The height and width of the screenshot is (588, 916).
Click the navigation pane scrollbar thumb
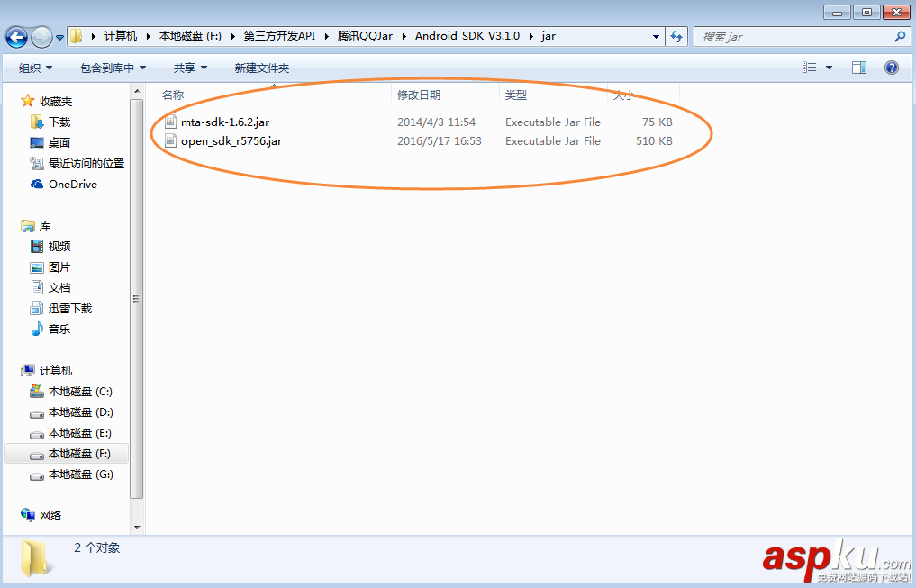(137, 298)
